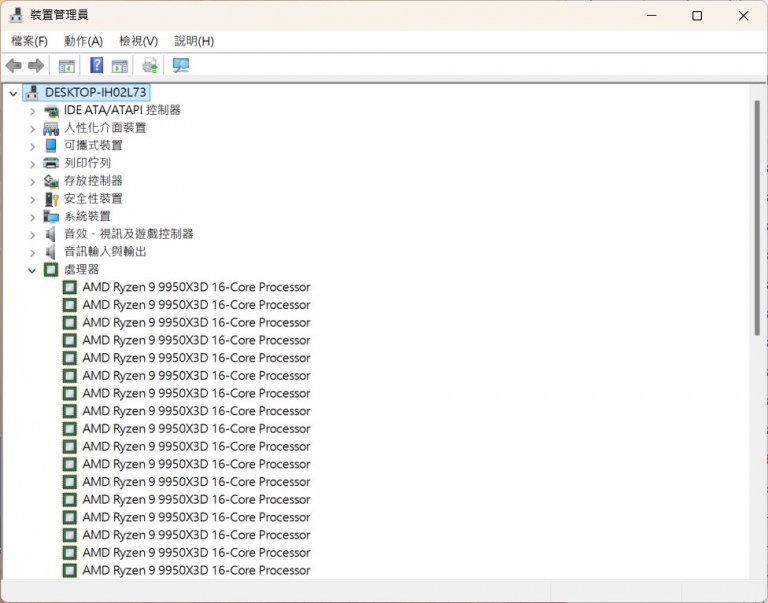The image size is (768, 603).
Task: Collapse the DESKTOP-IH02L73 root node
Action: click(x=13, y=93)
